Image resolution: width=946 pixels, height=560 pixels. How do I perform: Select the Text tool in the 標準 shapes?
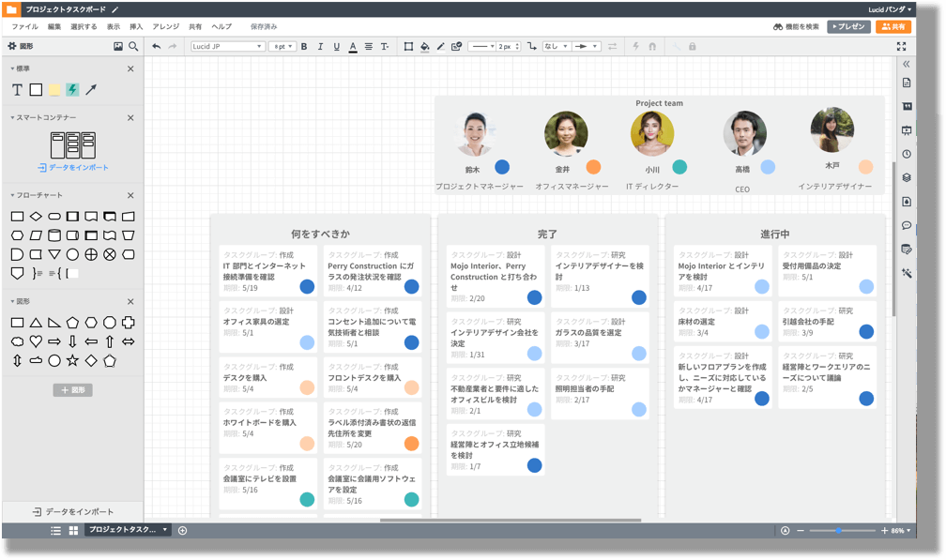click(17, 90)
